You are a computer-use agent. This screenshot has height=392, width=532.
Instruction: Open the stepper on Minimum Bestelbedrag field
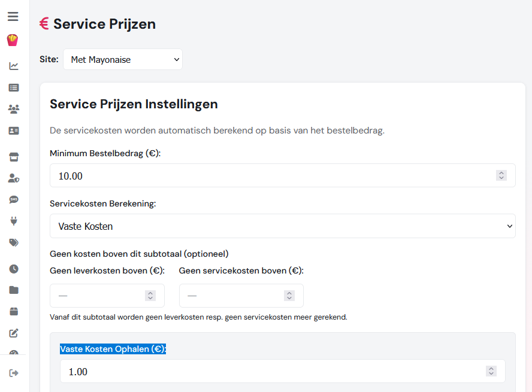[501, 175]
